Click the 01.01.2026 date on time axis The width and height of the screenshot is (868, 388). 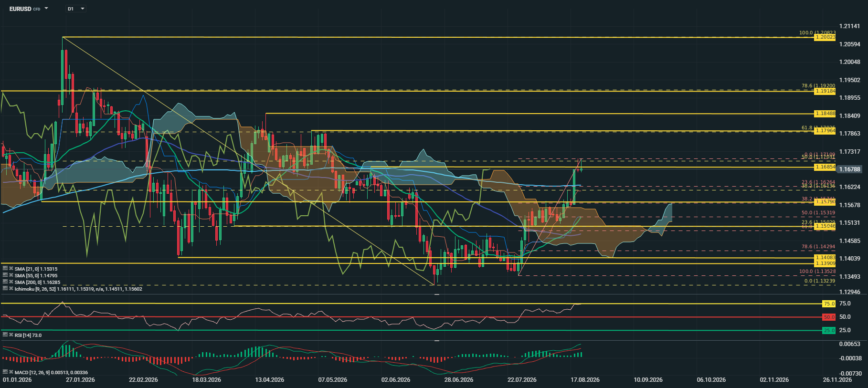point(17,380)
